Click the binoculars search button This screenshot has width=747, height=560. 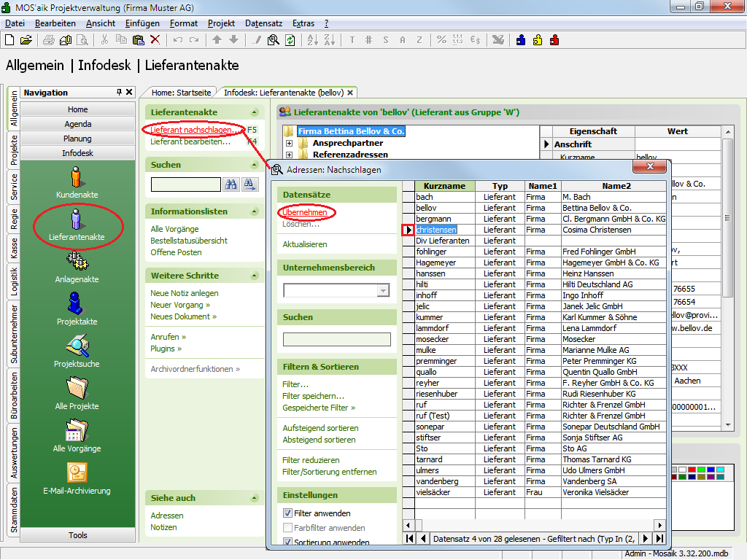tap(231, 184)
